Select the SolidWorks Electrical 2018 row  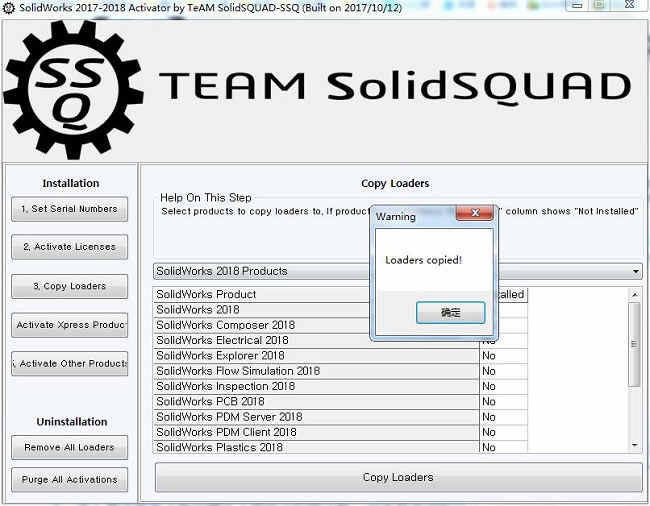[316, 341]
